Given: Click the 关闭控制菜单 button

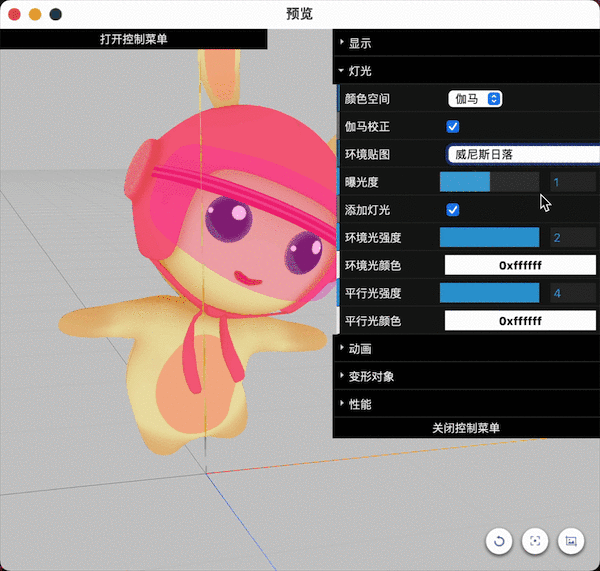Looking at the screenshot, I should tap(466, 428).
